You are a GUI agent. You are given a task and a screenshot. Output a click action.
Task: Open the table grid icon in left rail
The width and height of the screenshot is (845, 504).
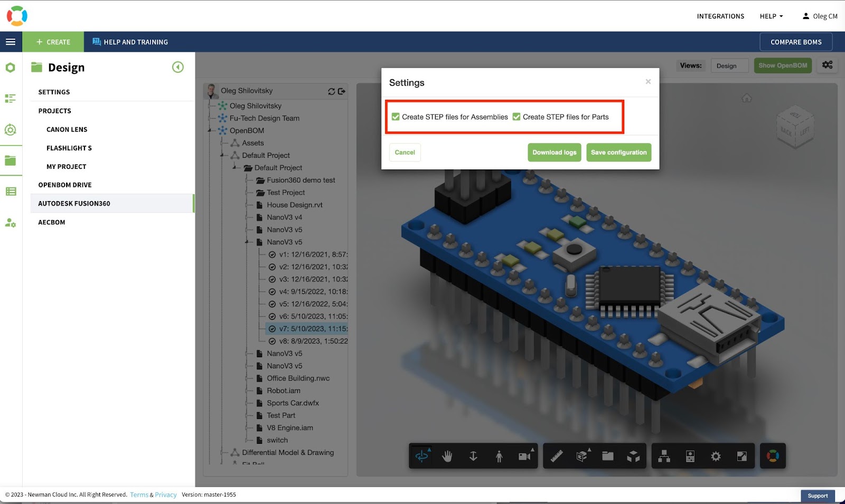11,192
